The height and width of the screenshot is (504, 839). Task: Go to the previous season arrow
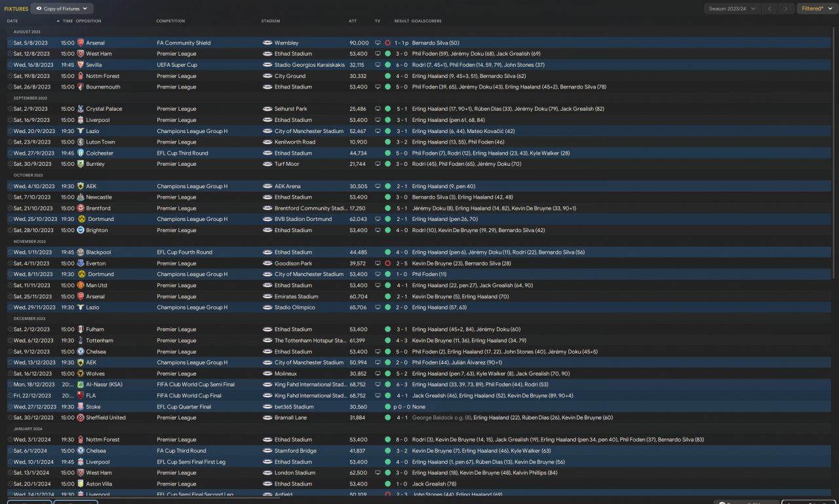pos(770,9)
